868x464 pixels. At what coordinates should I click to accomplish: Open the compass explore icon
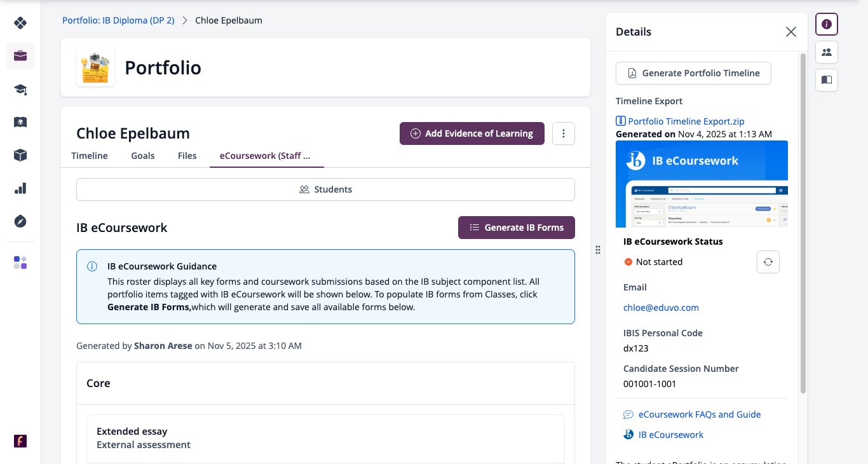20,221
